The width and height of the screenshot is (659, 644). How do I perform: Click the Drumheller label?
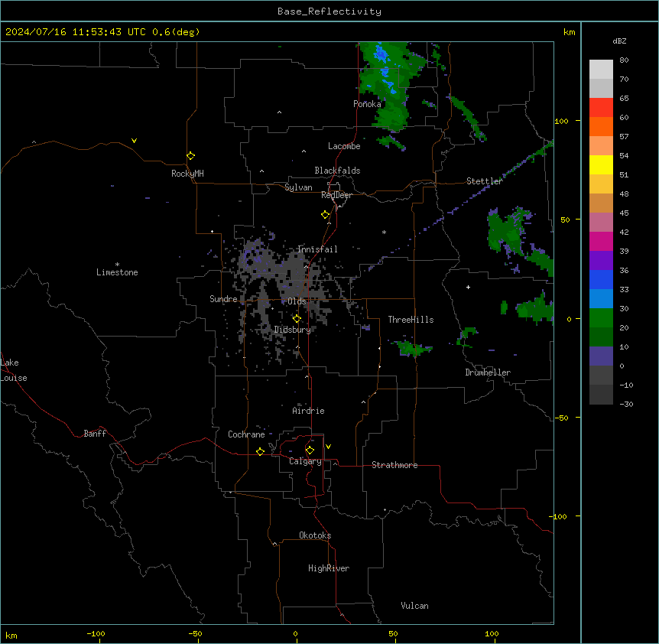pyautogui.click(x=488, y=372)
